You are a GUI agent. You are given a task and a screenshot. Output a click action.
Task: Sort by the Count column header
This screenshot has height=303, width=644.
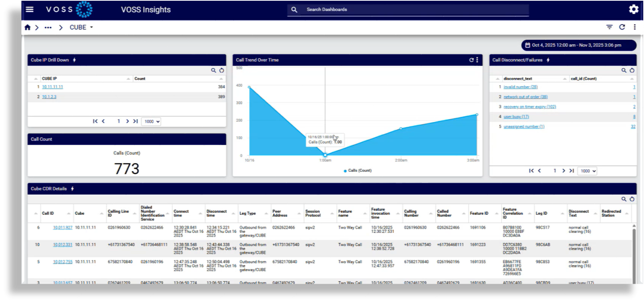tap(140, 79)
